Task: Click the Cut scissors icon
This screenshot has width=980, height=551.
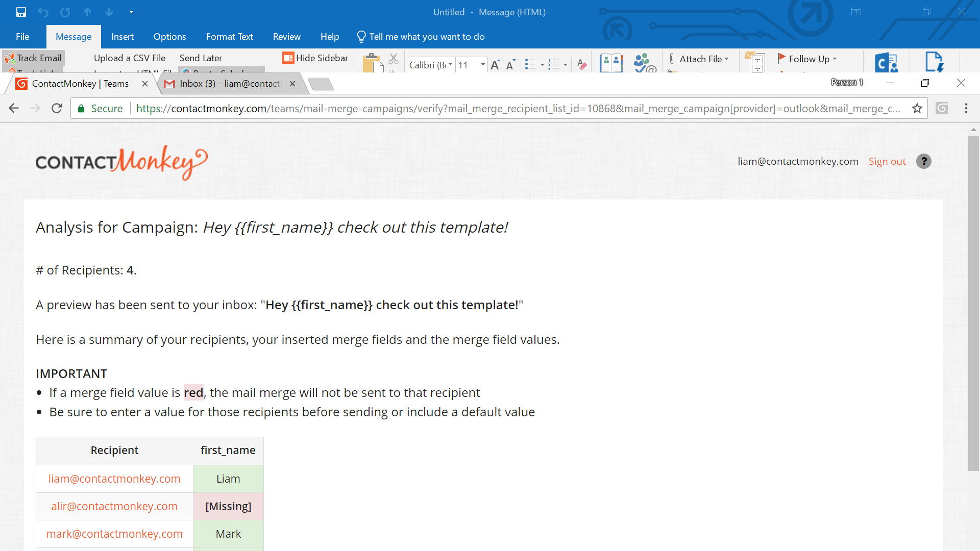Action: (394, 59)
